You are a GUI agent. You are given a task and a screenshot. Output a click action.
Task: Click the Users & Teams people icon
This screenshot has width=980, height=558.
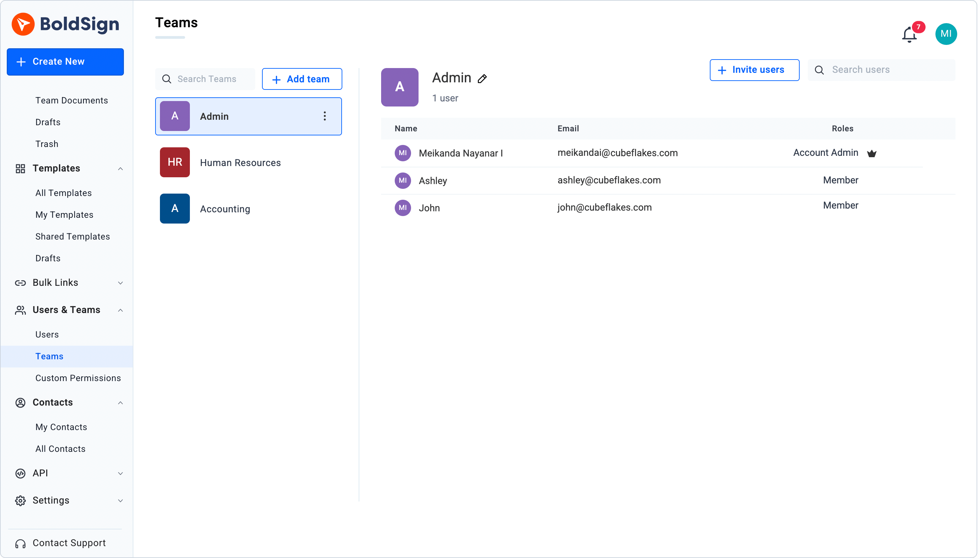click(20, 311)
